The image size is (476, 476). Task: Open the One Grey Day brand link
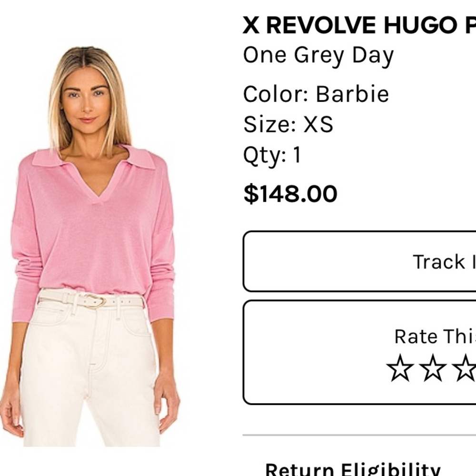[x=318, y=56]
